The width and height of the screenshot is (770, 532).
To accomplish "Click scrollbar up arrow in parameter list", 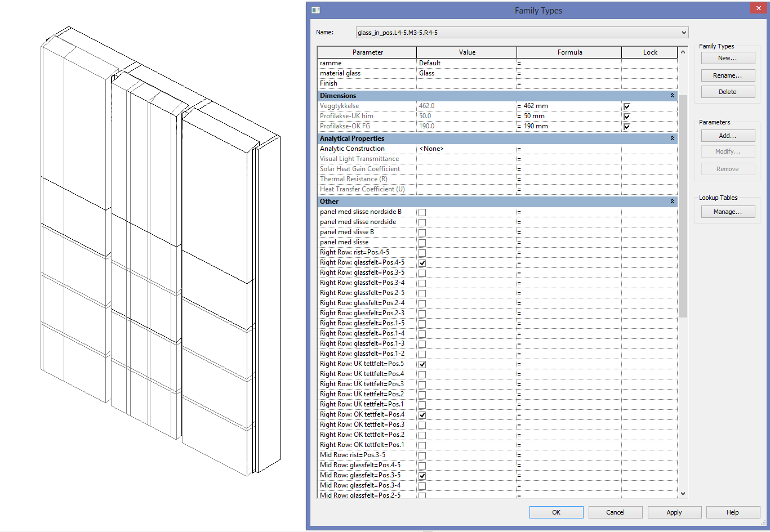I will (x=683, y=52).
